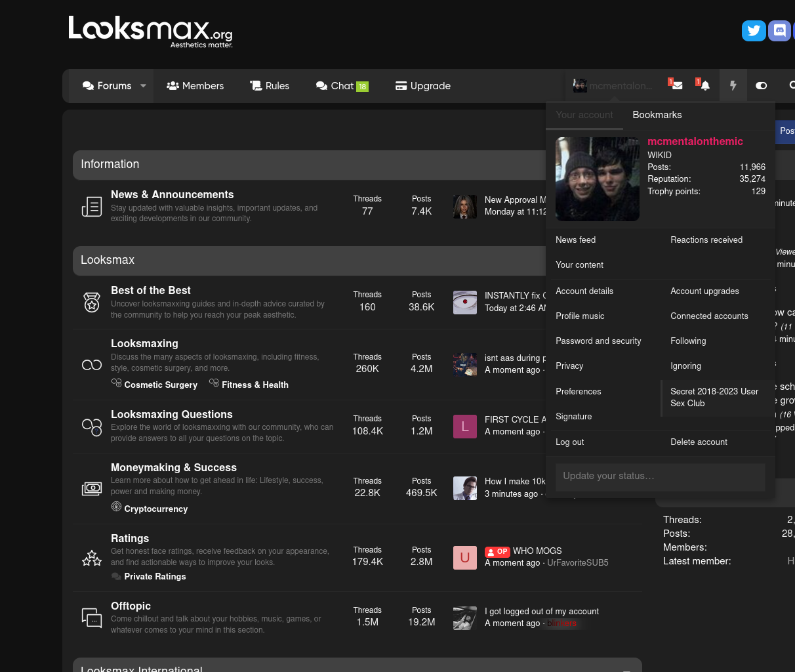Click the mcmentalon... account menu

point(613,85)
